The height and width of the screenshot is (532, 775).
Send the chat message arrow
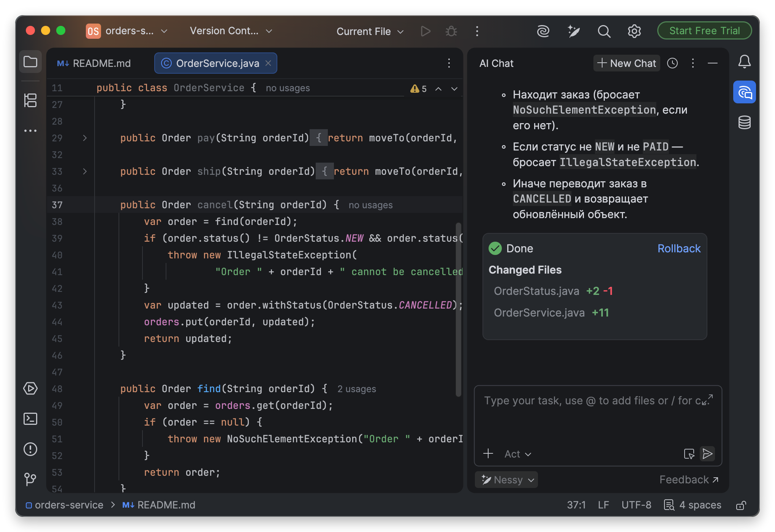(x=707, y=454)
